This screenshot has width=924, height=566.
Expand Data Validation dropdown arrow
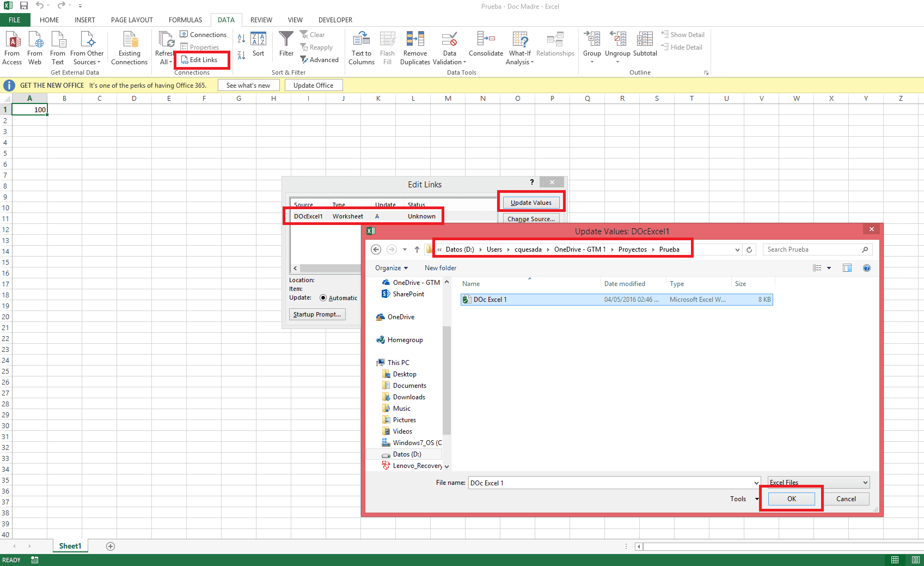[x=464, y=62]
